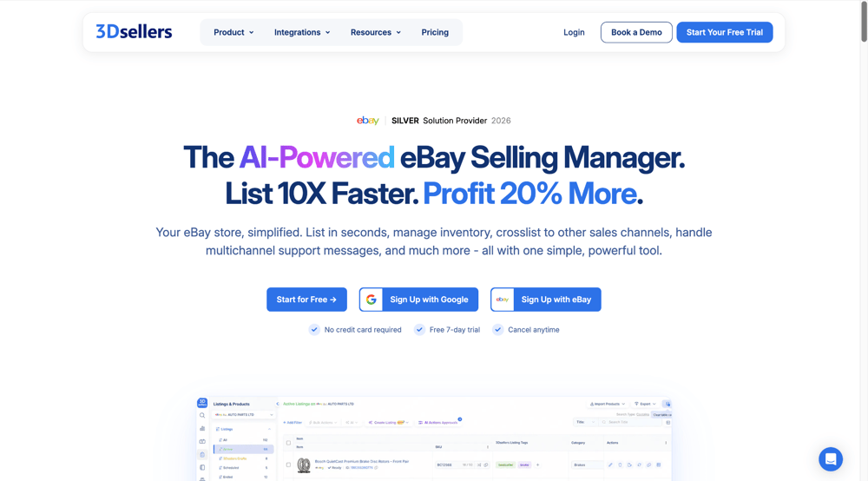Screen dimensions: 868x481
Task: Select Ended listings in the sidebar
Action: click(243, 477)
